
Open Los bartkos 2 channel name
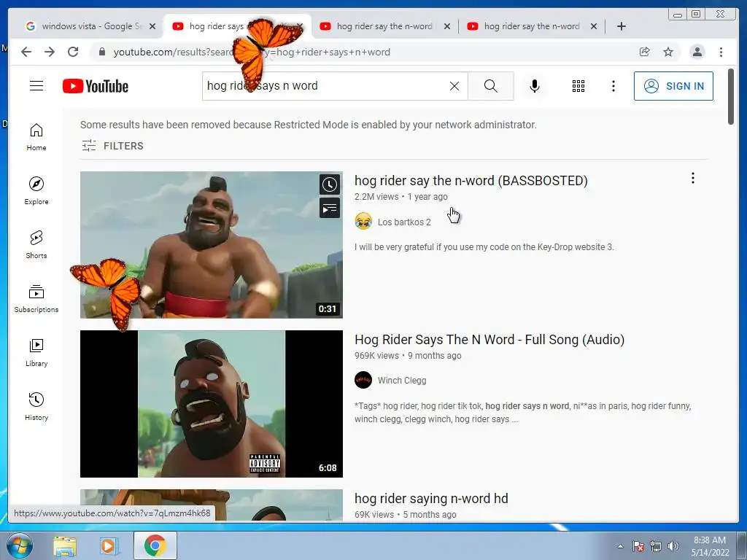pyautogui.click(x=404, y=222)
